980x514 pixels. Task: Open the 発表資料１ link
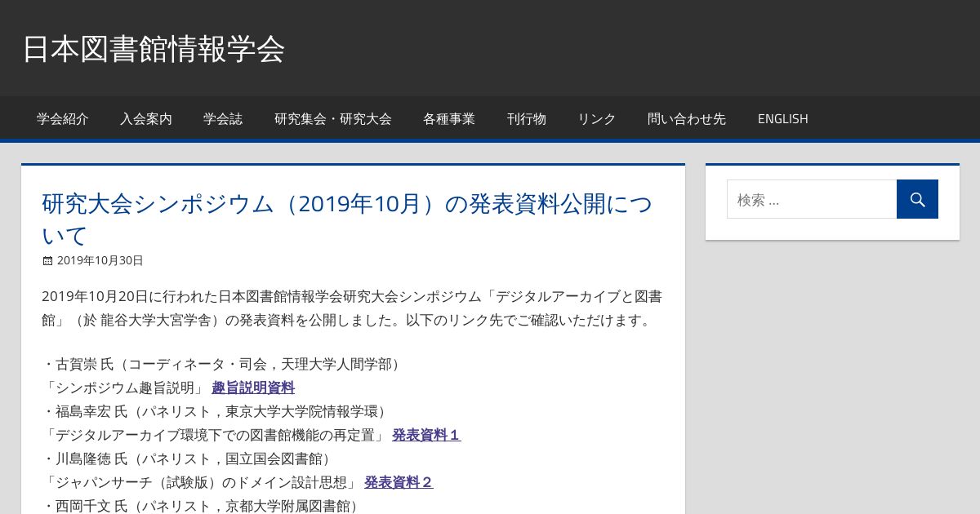click(426, 435)
